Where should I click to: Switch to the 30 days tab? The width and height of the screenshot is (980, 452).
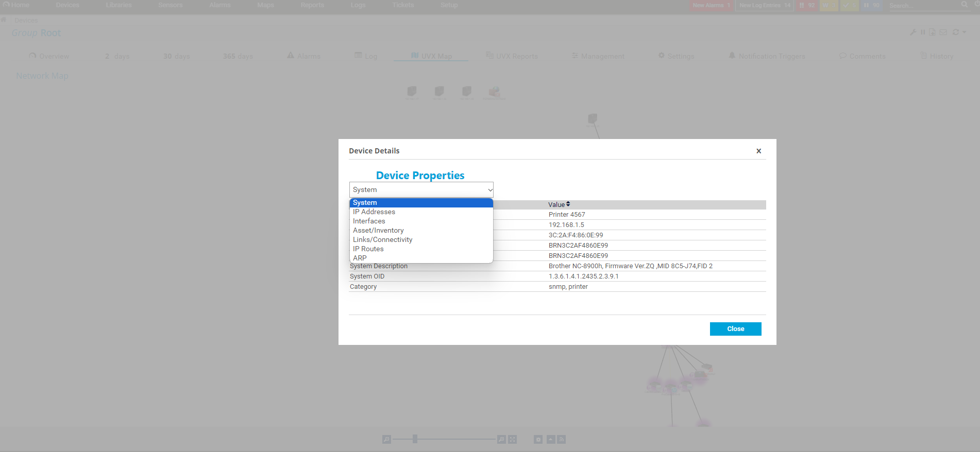(177, 56)
